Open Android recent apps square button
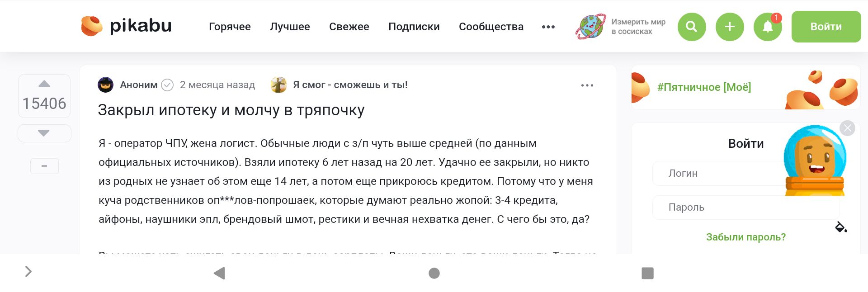868x292 pixels. [x=647, y=273]
